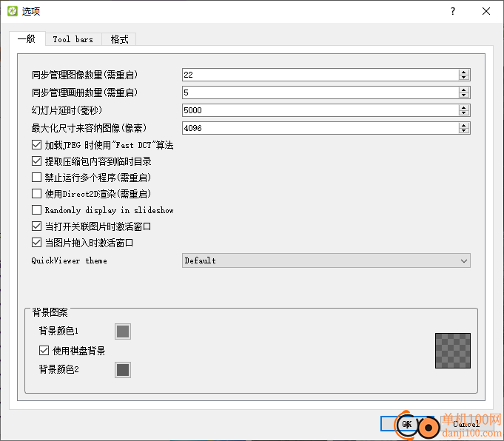This screenshot has width=504, height=441.
Task: Increase 幻灯片延时 value with up arrow
Action: coord(463,108)
